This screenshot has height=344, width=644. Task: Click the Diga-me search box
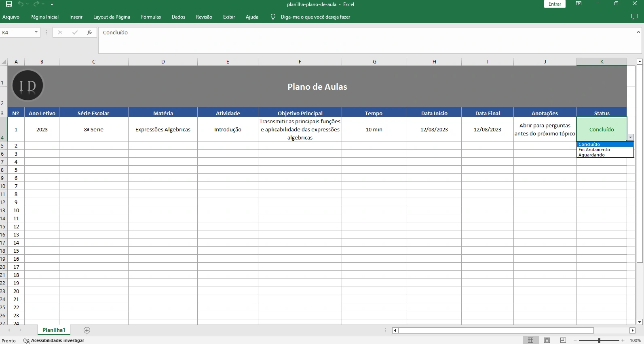(315, 17)
